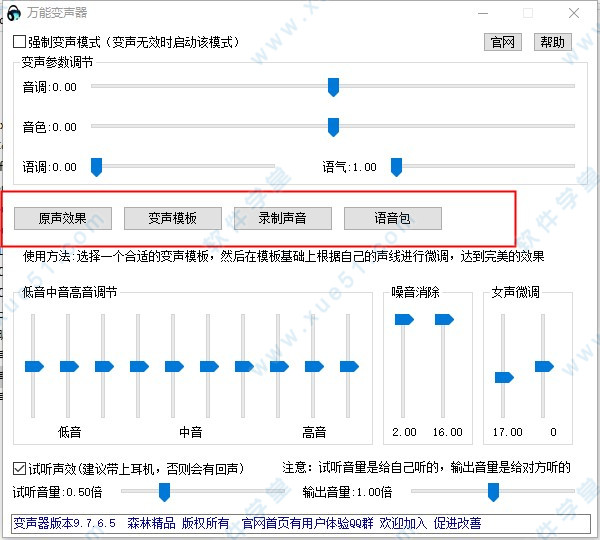Click the 中音 label under equalizer

[191, 432]
